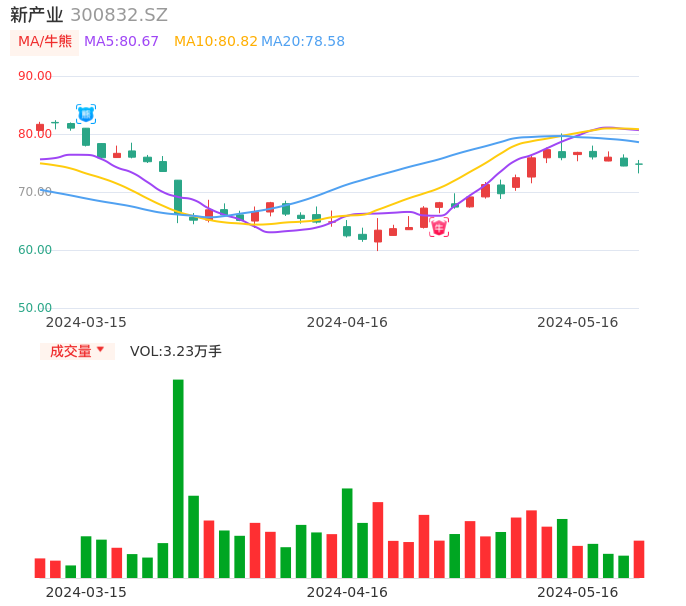Click the pink bull signal marker icon

coord(439,228)
